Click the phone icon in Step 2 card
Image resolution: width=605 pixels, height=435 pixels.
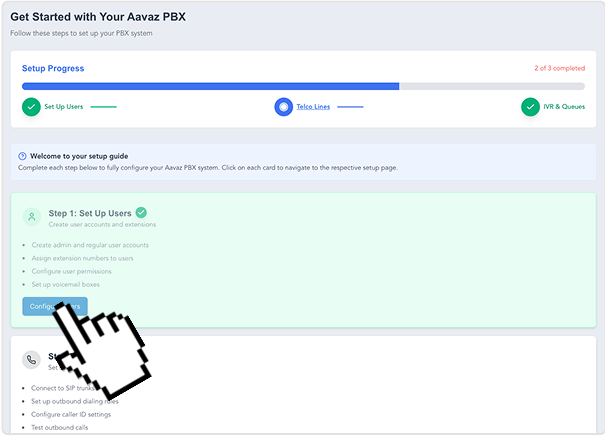click(x=31, y=360)
